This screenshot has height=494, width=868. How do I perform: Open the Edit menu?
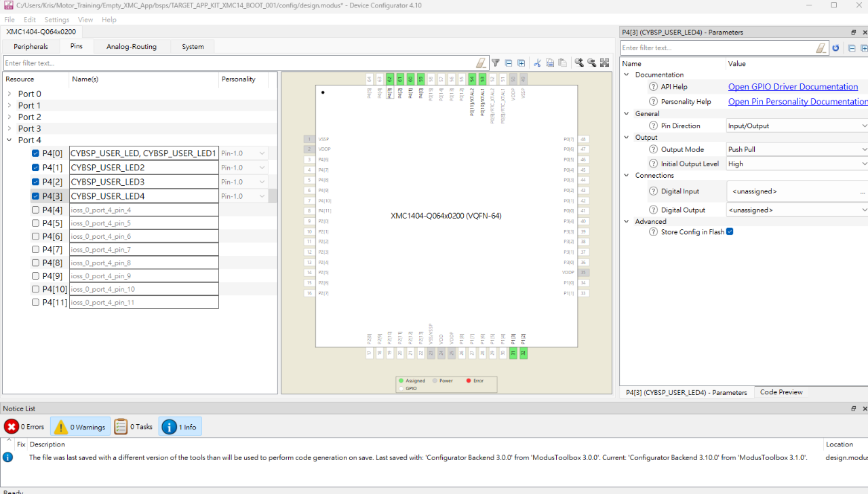(30, 20)
